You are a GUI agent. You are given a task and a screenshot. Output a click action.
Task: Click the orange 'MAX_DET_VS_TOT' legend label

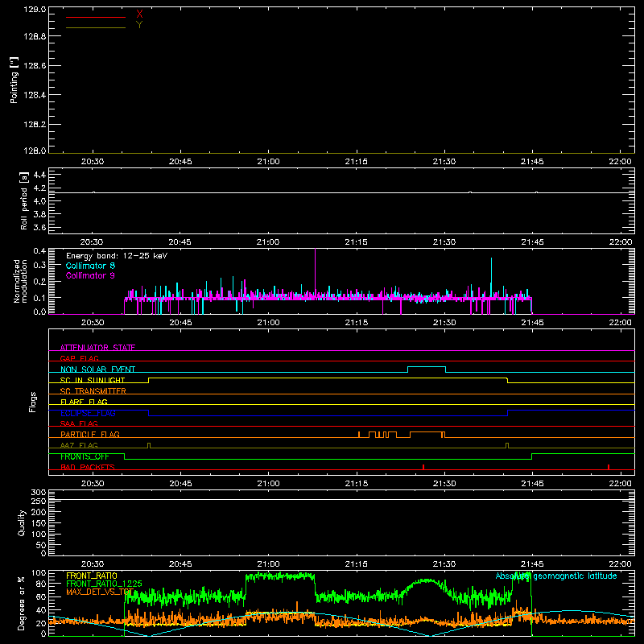[x=100, y=592]
